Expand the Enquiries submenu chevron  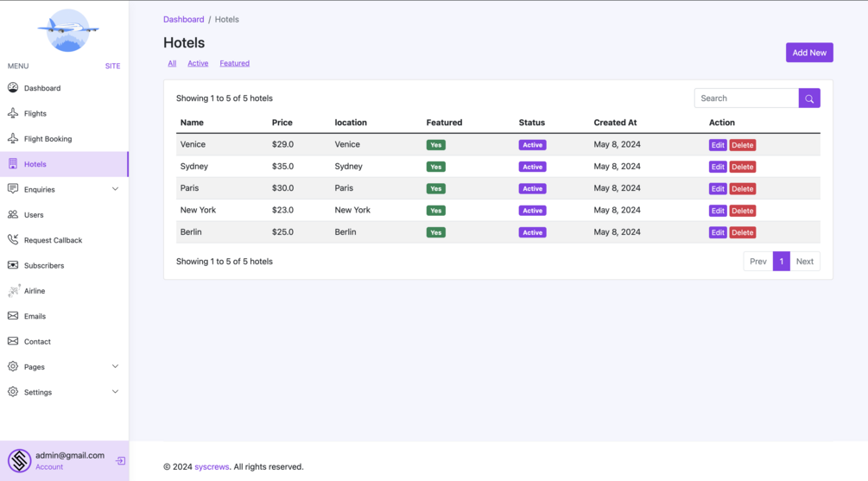click(x=115, y=189)
